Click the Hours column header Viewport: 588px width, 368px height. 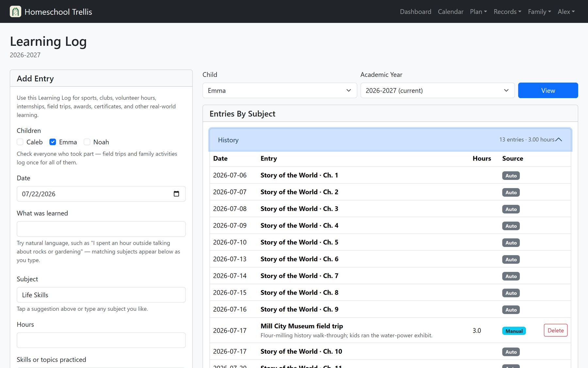click(x=482, y=158)
